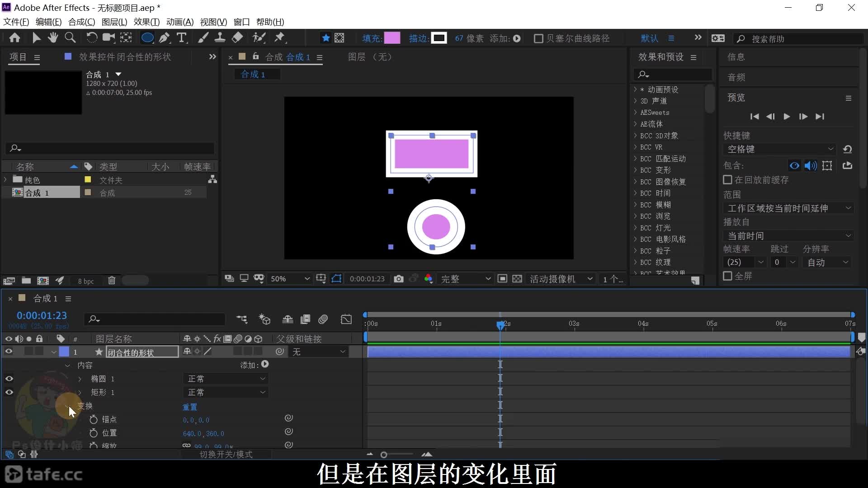Viewport: 868px width, 488px height.
Task: Click the 默认 workspace link
Action: click(x=649, y=38)
